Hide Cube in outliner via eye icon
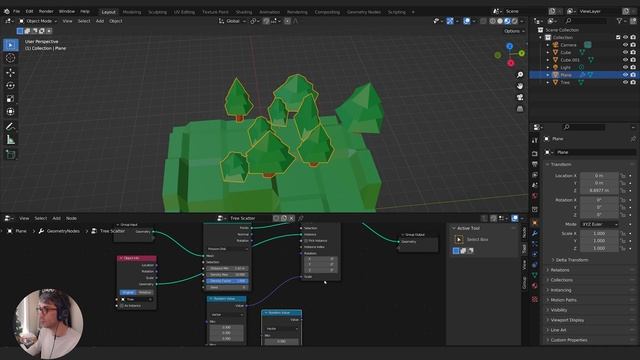The height and width of the screenshot is (360, 640). [625, 52]
